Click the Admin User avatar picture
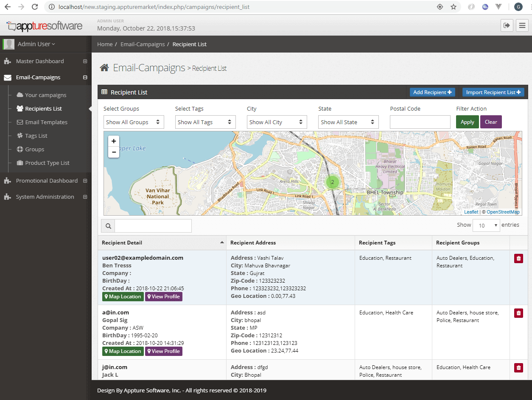532x400 pixels. [x=8, y=44]
